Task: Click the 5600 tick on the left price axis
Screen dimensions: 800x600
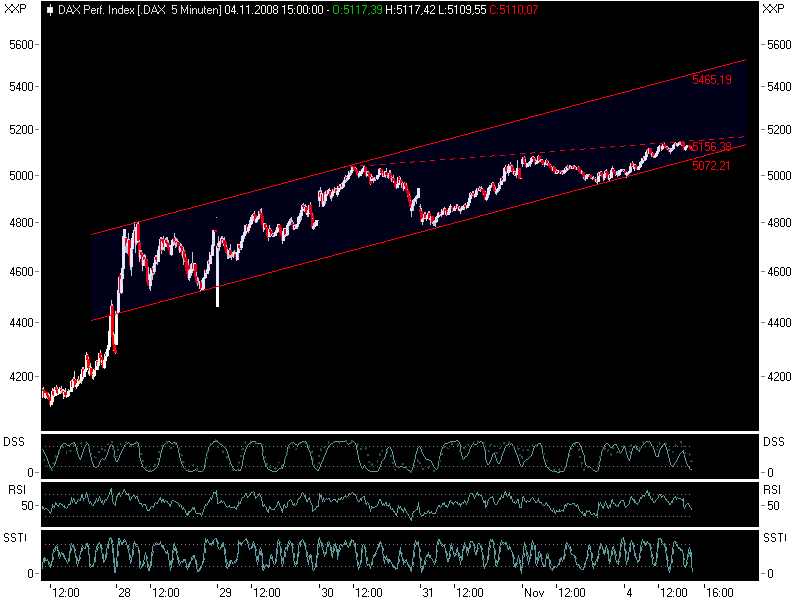Action: 21,45
